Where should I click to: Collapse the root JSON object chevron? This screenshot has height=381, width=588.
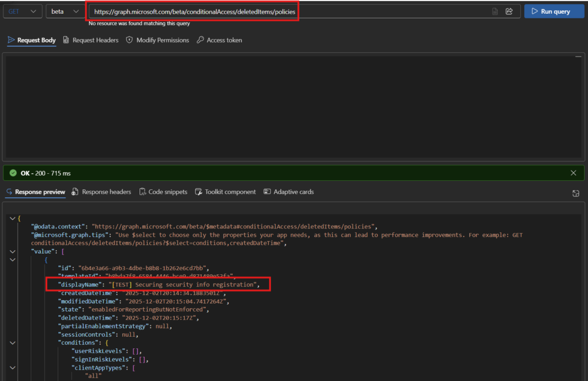pyautogui.click(x=13, y=219)
